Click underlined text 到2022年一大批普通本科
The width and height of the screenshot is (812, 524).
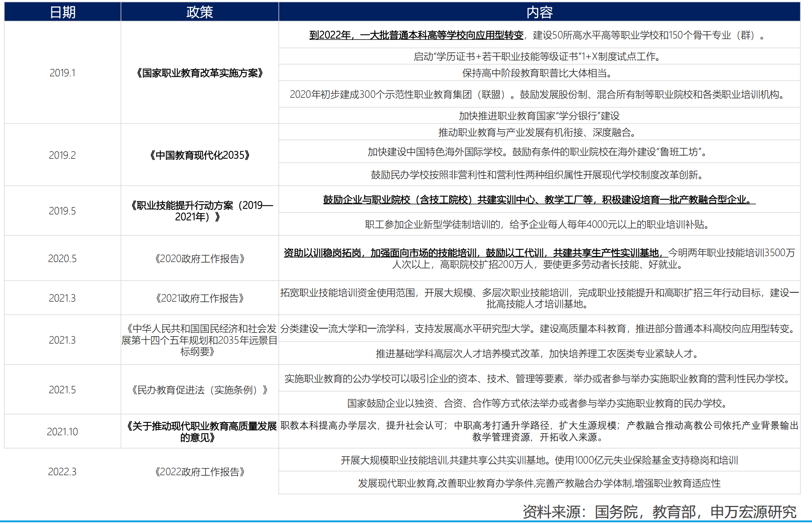[x=416, y=36]
